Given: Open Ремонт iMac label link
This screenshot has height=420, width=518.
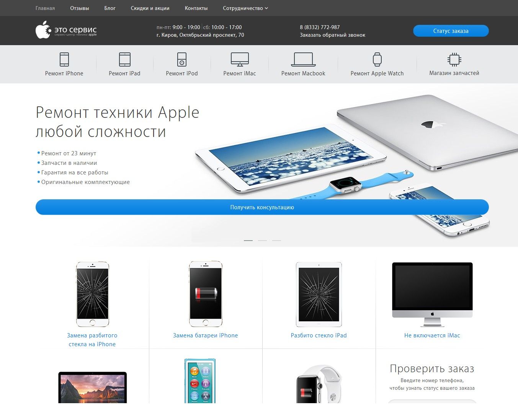Looking at the screenshot, I should click(x=240, y=73).
